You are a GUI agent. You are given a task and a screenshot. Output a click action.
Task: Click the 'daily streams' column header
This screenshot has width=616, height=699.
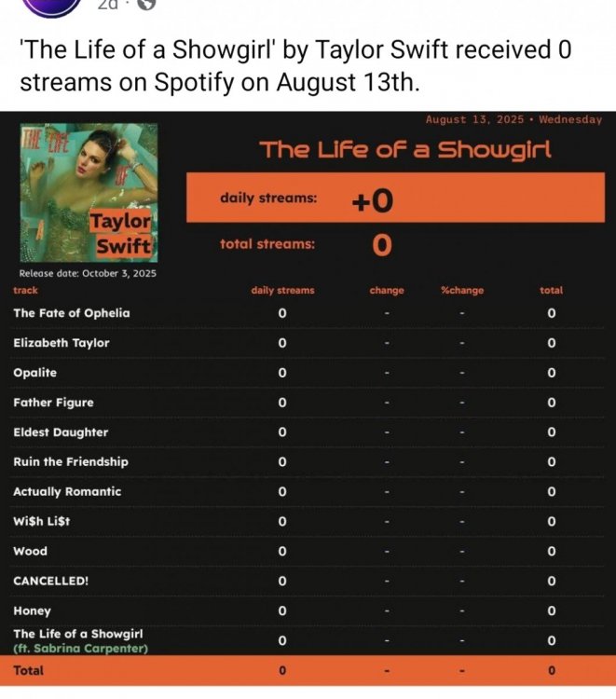click(x=282, y=290)
